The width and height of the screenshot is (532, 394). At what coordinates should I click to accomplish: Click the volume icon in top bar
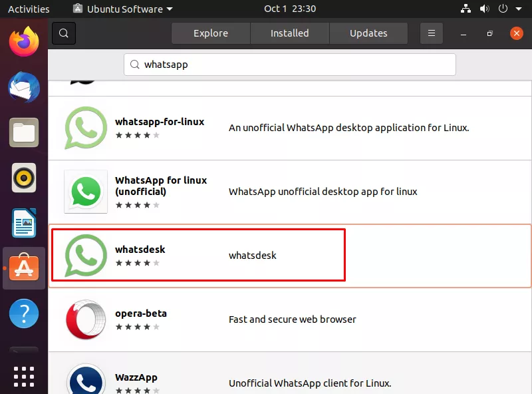484,9
